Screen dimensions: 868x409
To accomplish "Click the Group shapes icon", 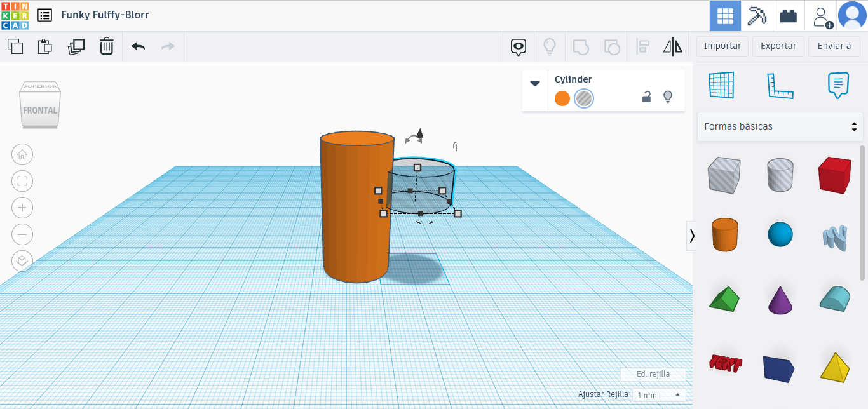I will click(581, 46).
